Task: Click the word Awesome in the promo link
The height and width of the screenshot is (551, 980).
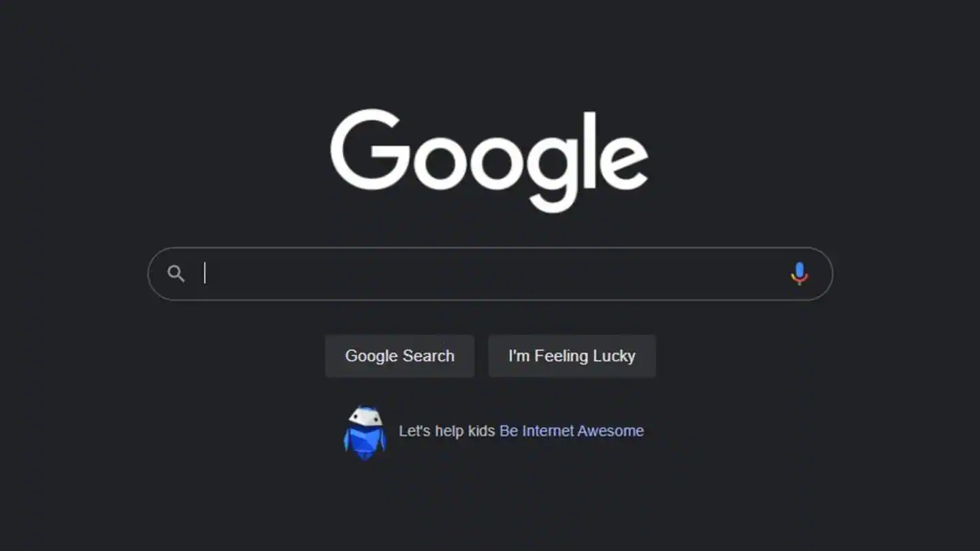Action: click(x=610, y=431)
